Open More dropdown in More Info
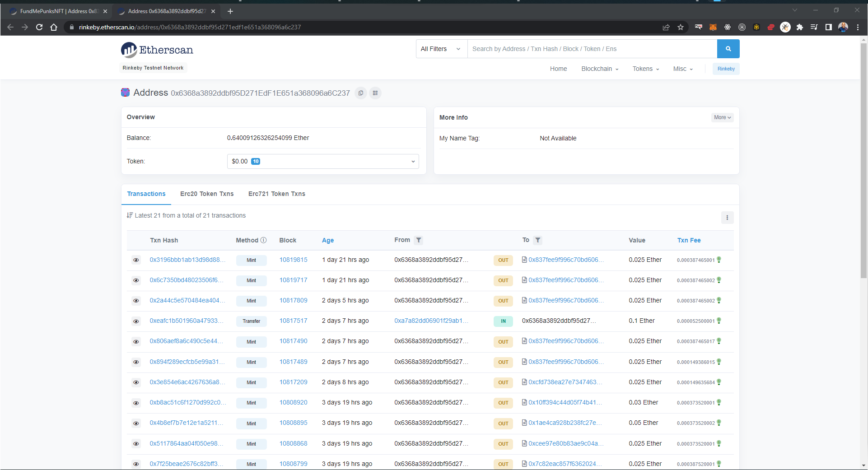The width and height of the screenshot is (868, 470). 723,117
